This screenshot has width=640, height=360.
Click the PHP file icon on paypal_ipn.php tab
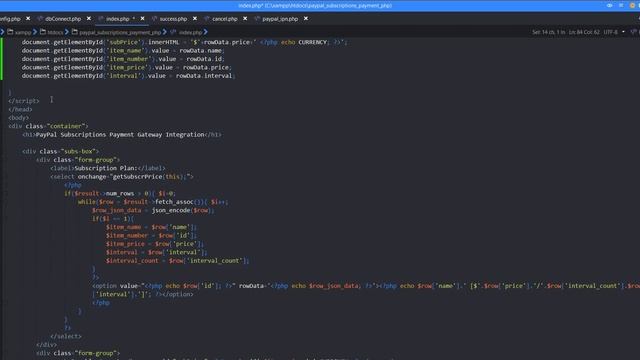pyautogui.click(x=257, y=19)
